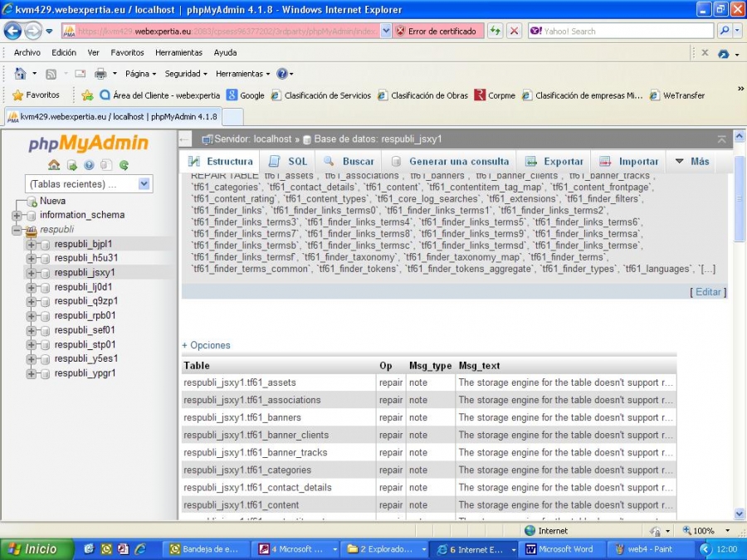Click the Servidor: localhost breadcrumb link
This screenshot has height=560, width=747.
click(x=253, y=139)
